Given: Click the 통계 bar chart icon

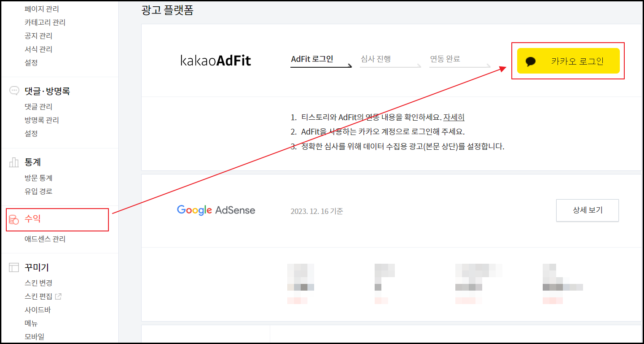Looking at the screenshot, I should (x=14, y=162).
